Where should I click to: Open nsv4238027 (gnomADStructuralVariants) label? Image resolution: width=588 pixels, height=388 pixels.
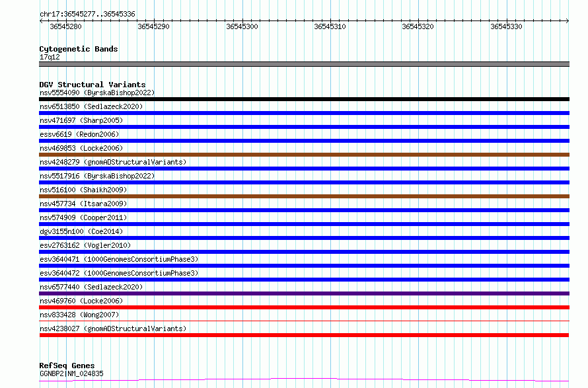tap(113, 329)
